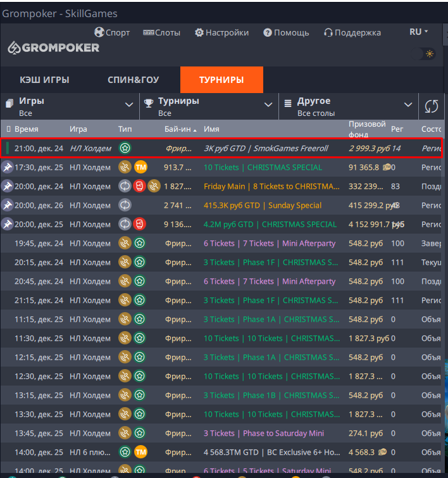Click green star icon in 19:45 дек. 24 row
Image resolution: width=448 pixels, height=478 pixels.
pyautogui.click(x=140, y=243)
